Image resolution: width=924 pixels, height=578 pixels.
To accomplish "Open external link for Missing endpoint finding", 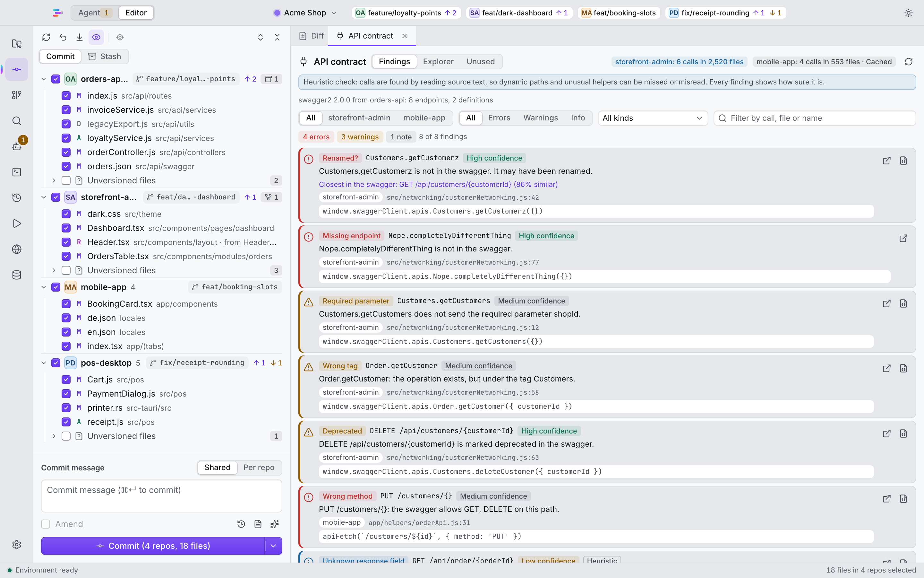I will tap(903, 239).
